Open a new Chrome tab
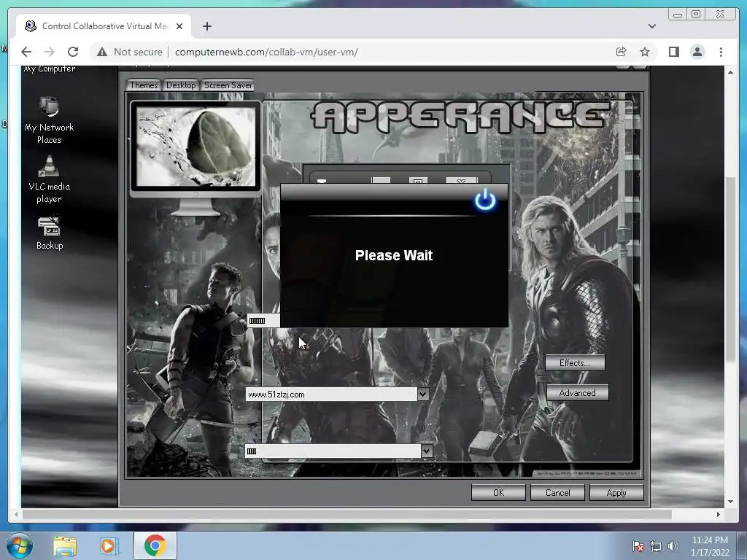The height and width of the screenshot is (560, 747). 206,26
